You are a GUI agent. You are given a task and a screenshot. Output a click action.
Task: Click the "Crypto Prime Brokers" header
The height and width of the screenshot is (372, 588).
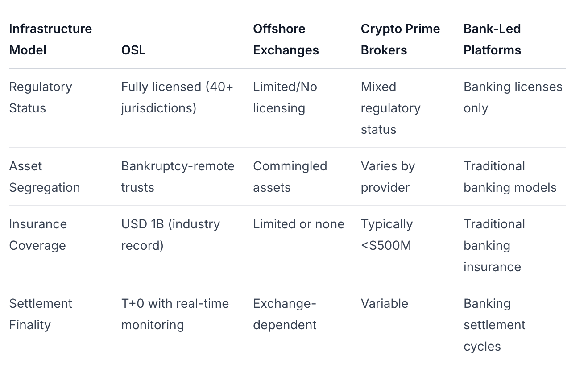[x=400, y=39]
